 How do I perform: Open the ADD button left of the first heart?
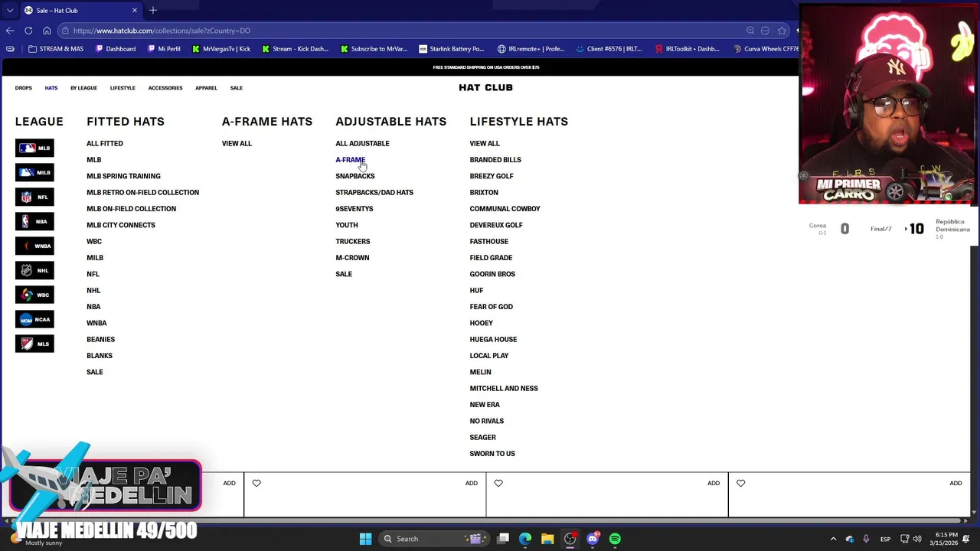point(229,483)
